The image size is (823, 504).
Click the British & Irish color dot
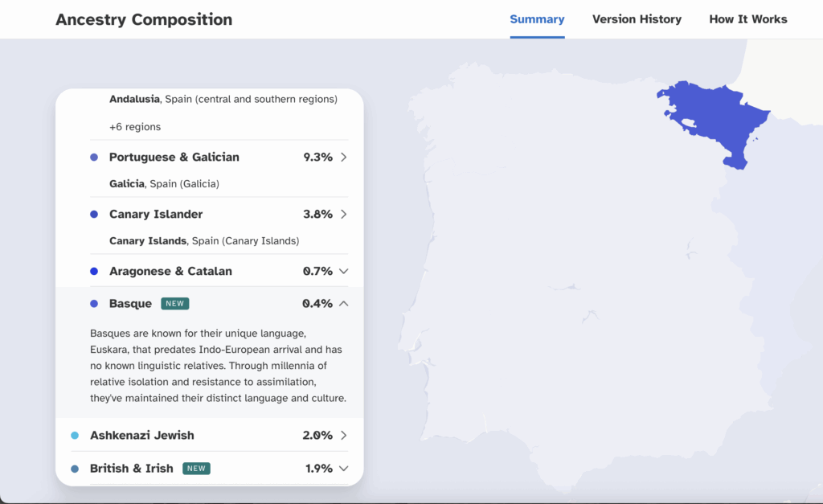75,469
